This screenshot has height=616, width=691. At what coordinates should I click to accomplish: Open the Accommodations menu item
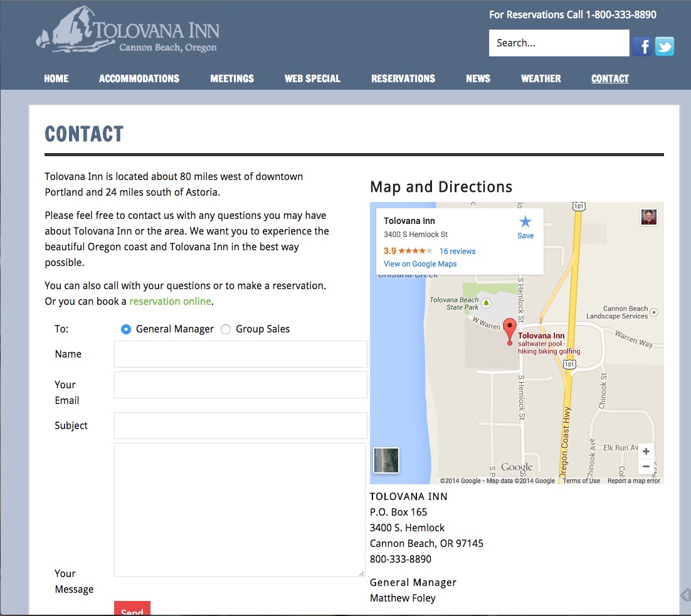pyautogui.click(x=139, y=78)
